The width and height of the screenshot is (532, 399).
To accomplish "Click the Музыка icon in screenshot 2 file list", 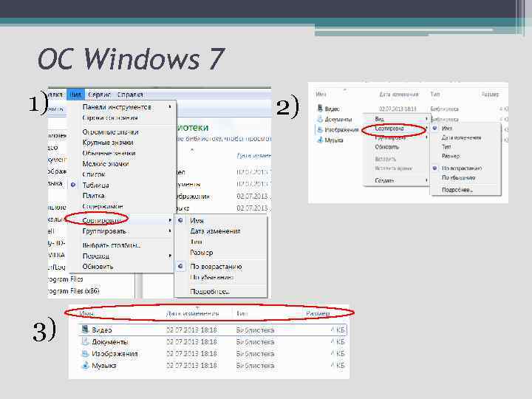I will coord(320,140).
